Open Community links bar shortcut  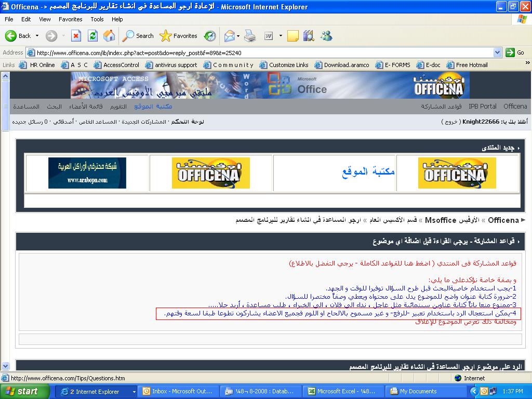pyautogui.click(x=228, y=65)
